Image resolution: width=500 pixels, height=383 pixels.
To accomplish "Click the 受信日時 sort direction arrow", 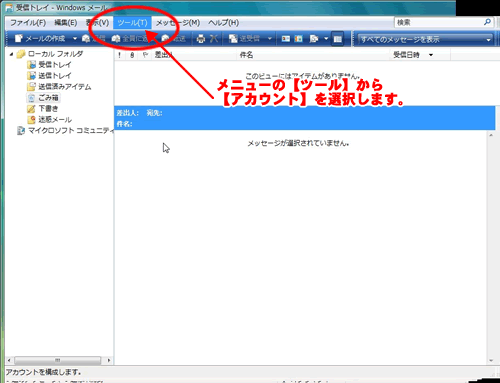I will 431,55.
